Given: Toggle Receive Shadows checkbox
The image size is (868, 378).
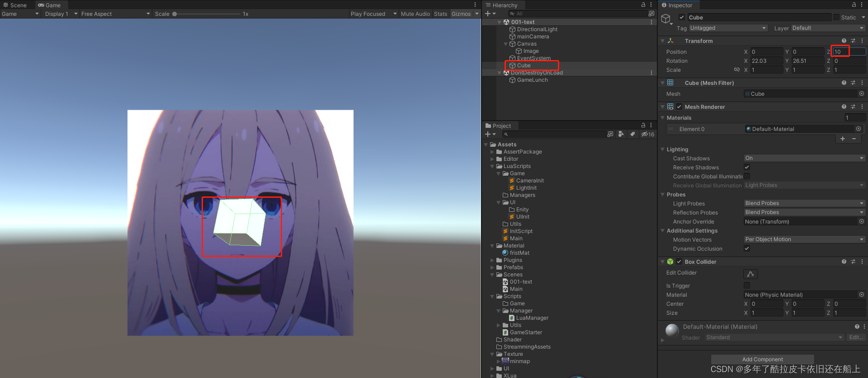Looking at the screenshot, I should [x=747, y=167].
